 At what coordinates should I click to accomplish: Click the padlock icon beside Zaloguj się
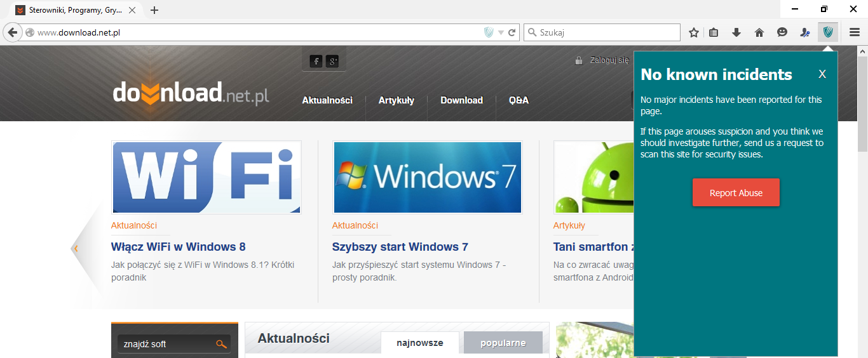point(578,60)
